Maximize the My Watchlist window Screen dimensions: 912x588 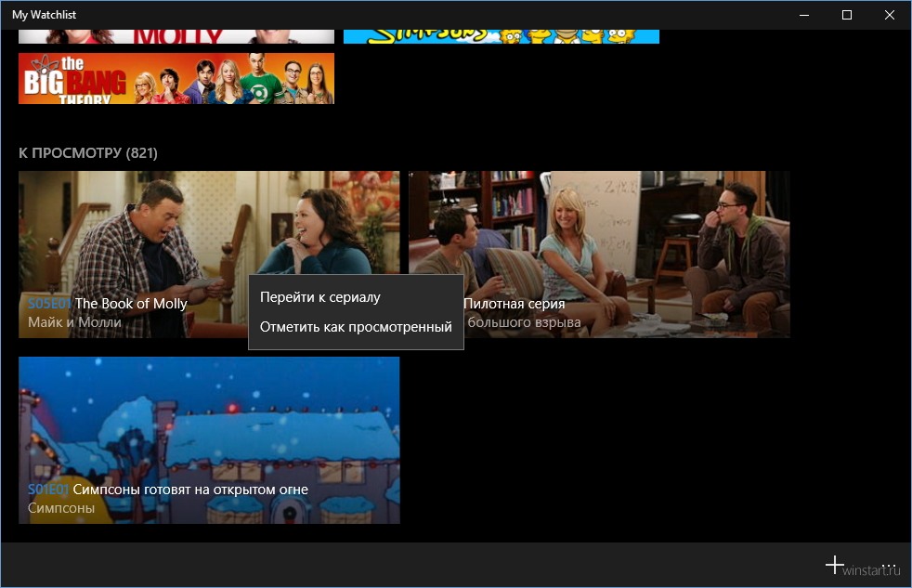847,15
